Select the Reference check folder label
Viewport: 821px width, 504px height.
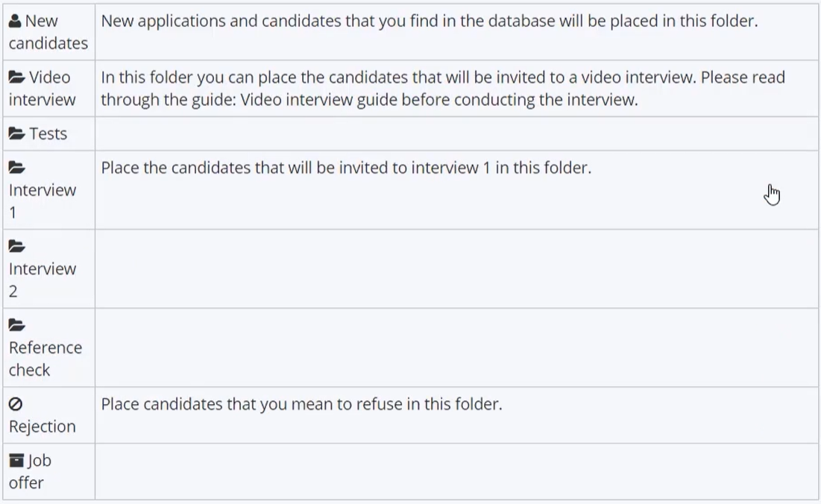tap(45, 359)
